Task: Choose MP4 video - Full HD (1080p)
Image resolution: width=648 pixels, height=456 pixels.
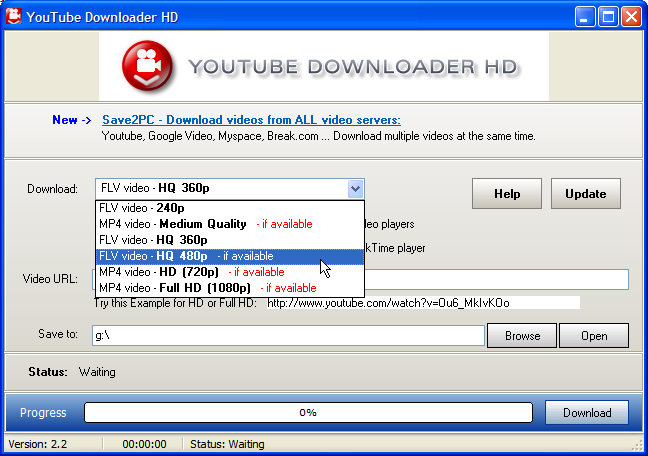Action: point(230,288)
